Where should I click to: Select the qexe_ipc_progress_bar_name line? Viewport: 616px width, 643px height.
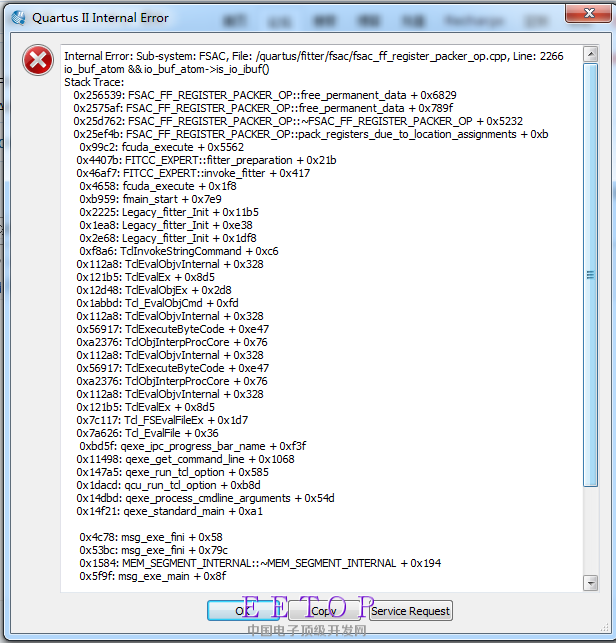pos(193,446)
